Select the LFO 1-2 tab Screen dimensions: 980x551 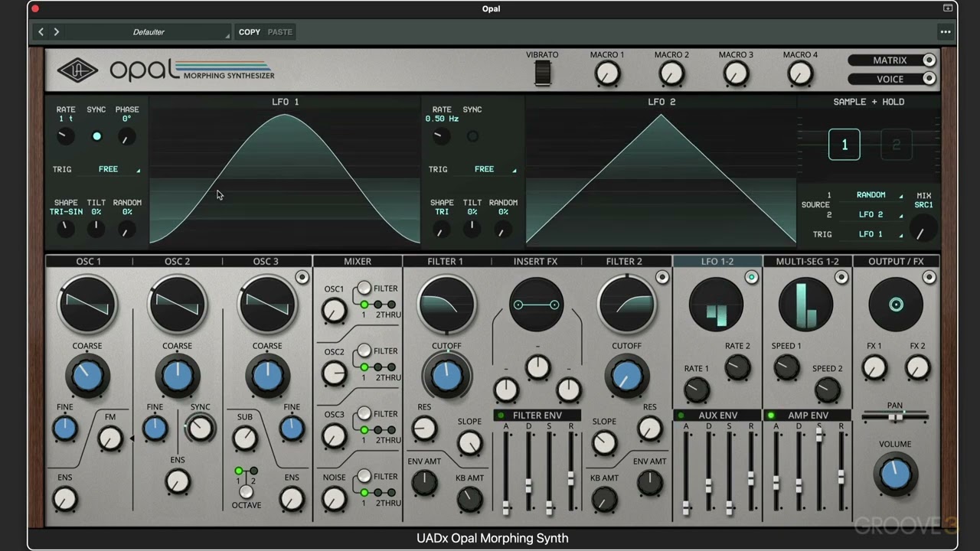[x=717, y=261]
